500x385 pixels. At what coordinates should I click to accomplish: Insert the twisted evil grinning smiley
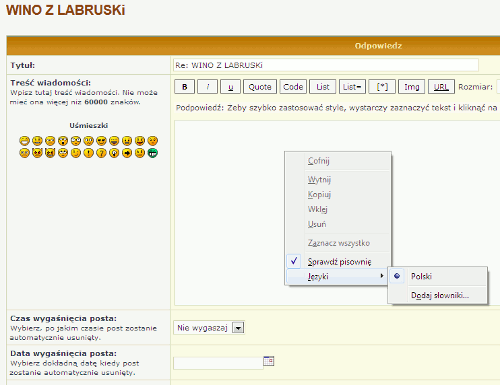(x=50, y=153)
